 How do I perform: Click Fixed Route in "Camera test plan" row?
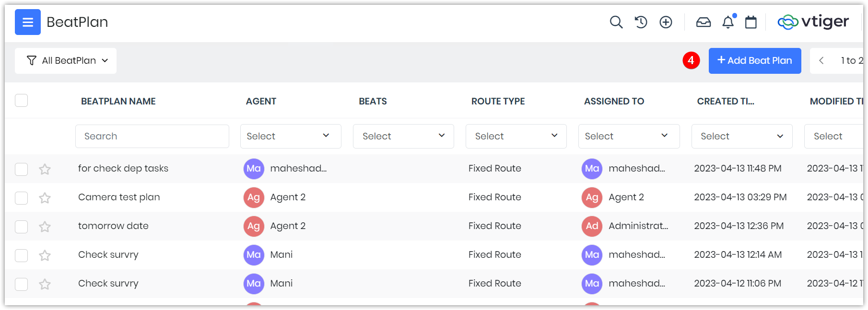495,197
